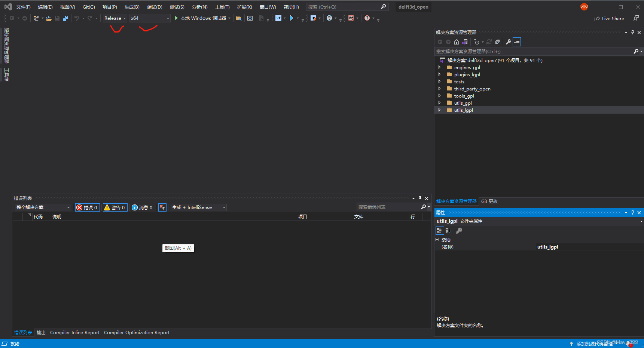This screenshot has height=348, width=644.
Task: Select the delft3d_open solution node
Action: coord(495,61)
